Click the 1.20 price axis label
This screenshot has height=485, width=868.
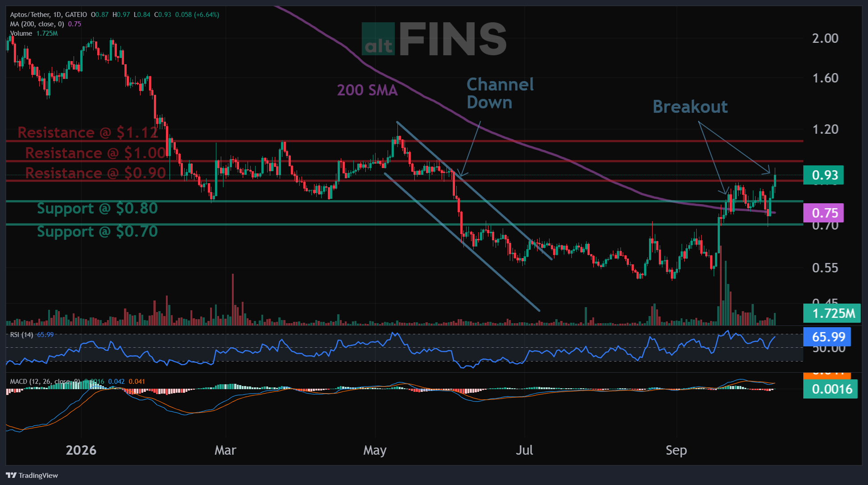pos(825,129)
